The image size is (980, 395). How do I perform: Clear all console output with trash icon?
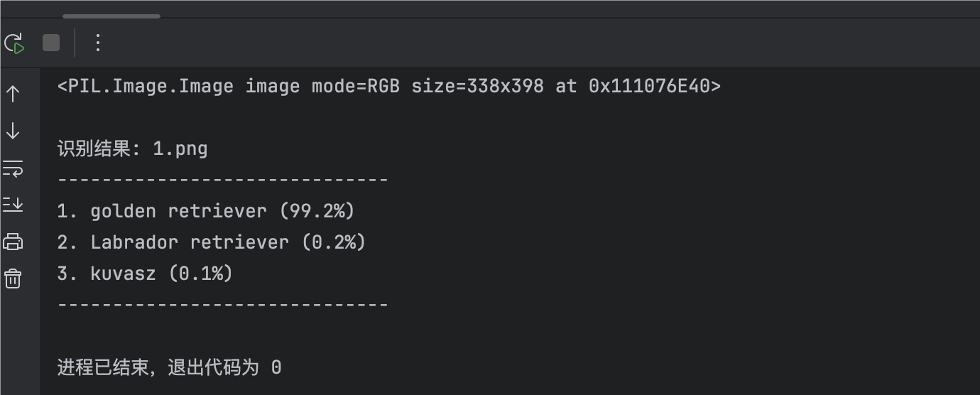[13, 278]
